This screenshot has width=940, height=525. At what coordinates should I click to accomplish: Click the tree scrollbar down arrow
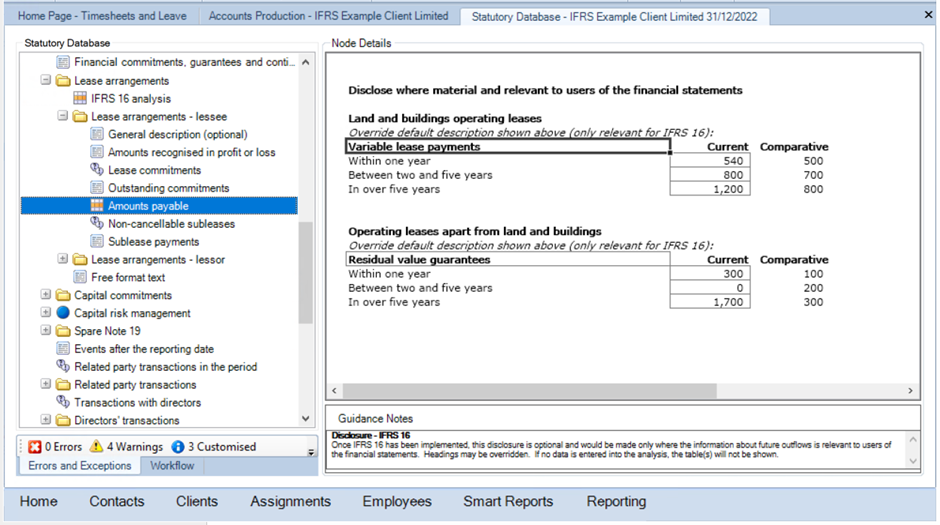click(306, 419)
